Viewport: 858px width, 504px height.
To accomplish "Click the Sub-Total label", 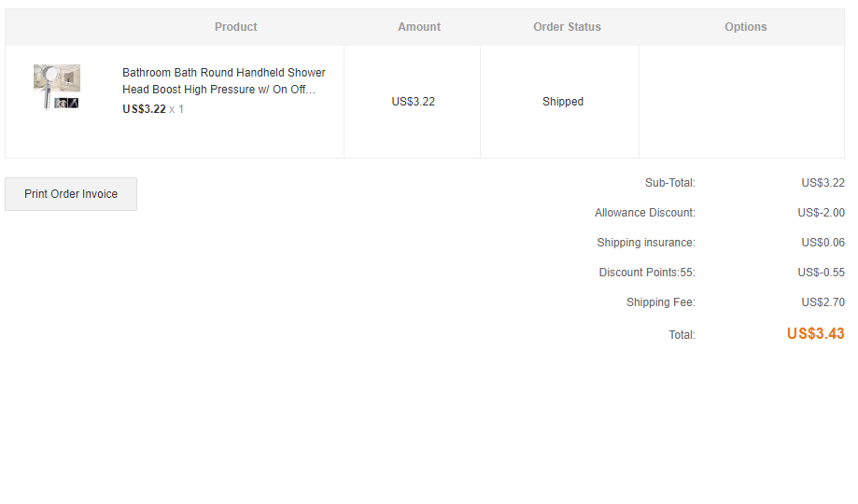I will (669, 183).
